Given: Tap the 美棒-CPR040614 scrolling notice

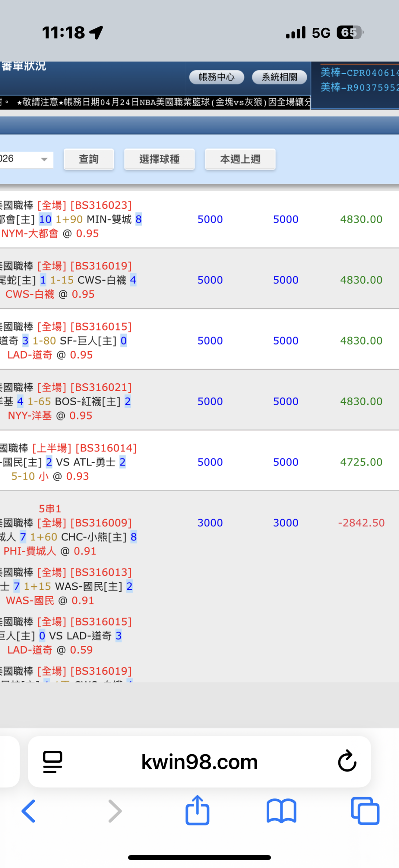Looking at the screenshot, I should [x=359, y=72].
